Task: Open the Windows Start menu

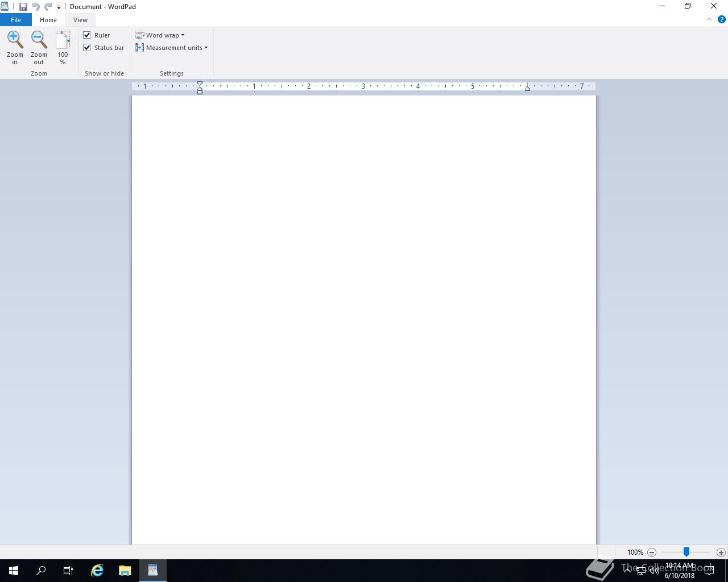Action: point(14,571)
